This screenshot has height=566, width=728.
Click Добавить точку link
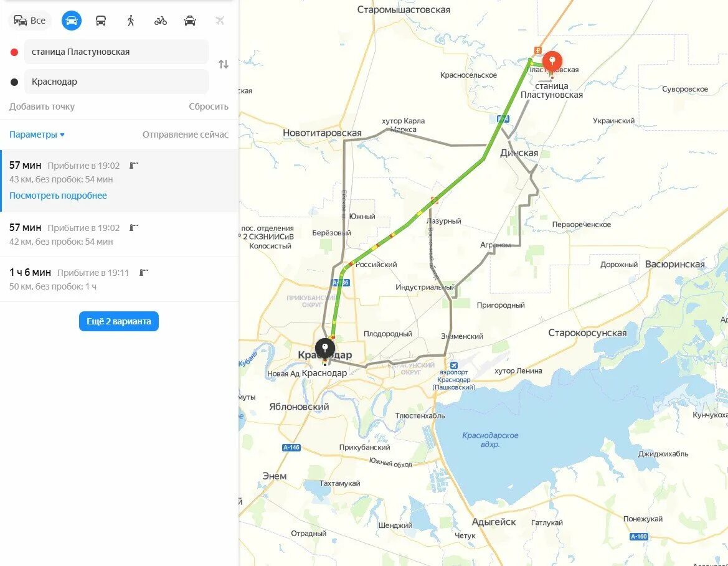click(42, 106)
